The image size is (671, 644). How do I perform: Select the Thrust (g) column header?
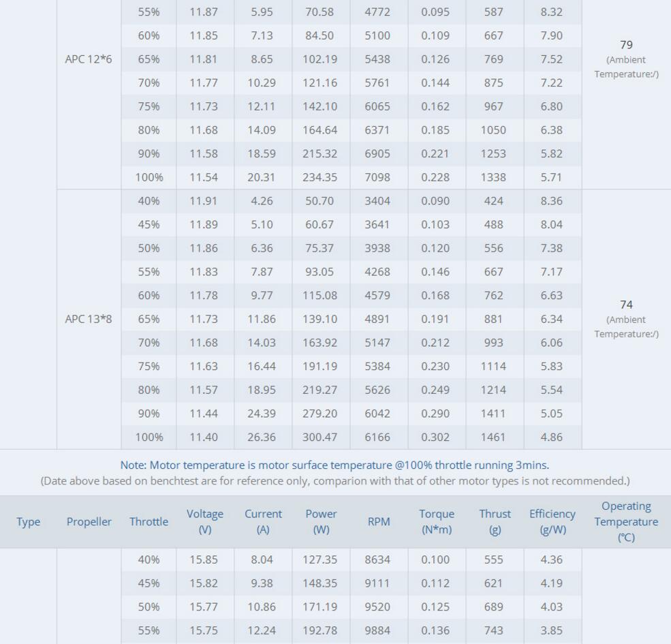(x=495, y=521)
